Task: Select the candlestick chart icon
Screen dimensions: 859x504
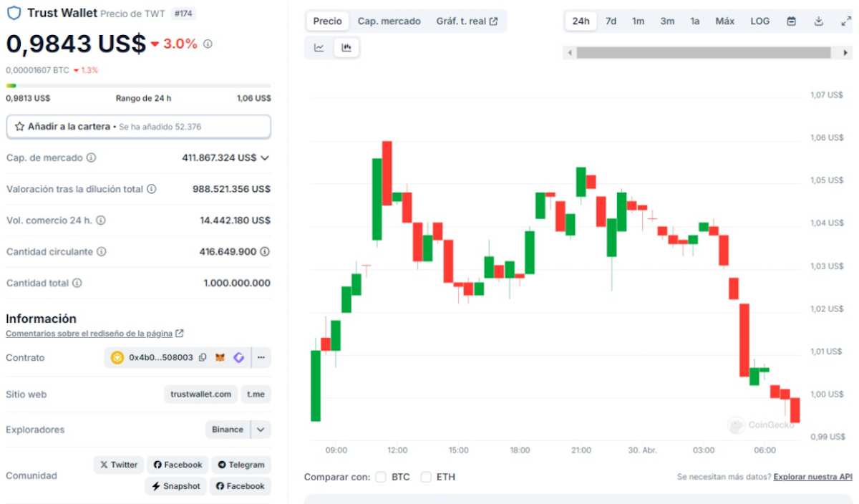Action: coord(346,47)
